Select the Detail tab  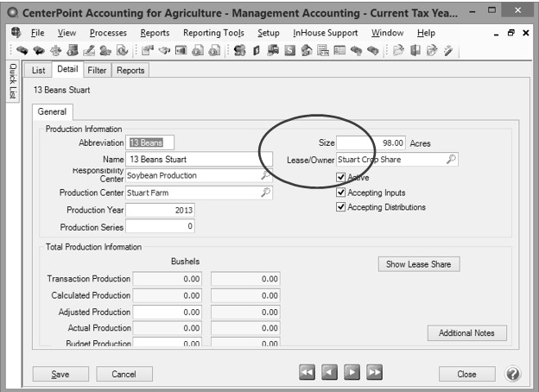67,69
